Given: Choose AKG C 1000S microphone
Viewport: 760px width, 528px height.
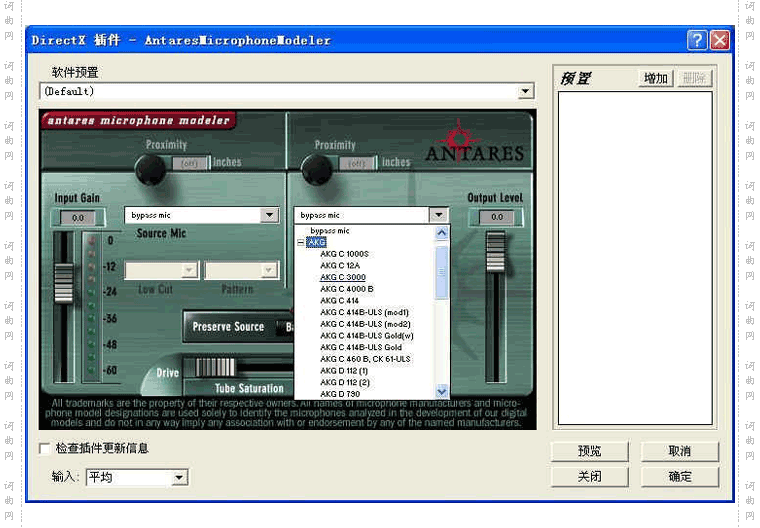Looking at the screenshot, I should coord(344,254).
